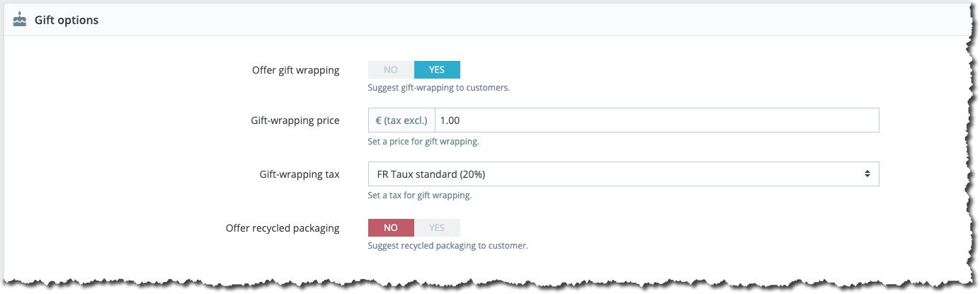Image resolution: width=980 pixels, height=294 pixels.
Task: Turn on recycled packaging with YES
Action: click(437, 227)
